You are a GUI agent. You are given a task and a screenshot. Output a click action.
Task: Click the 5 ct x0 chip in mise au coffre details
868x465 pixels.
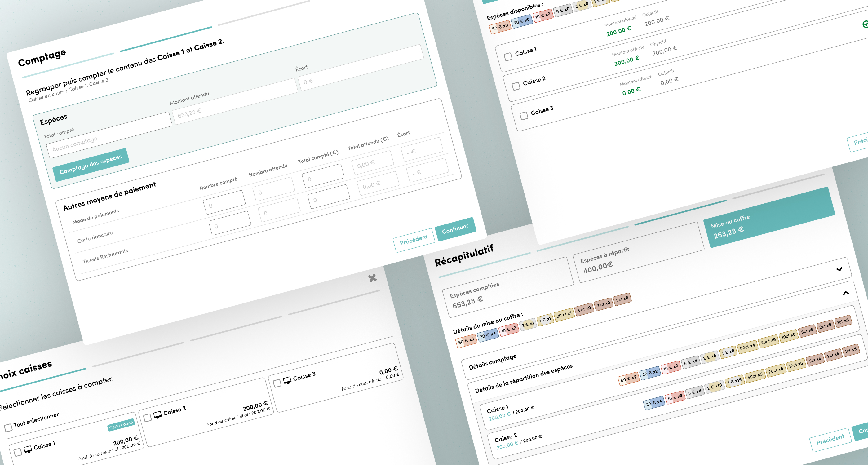point(584,309)
